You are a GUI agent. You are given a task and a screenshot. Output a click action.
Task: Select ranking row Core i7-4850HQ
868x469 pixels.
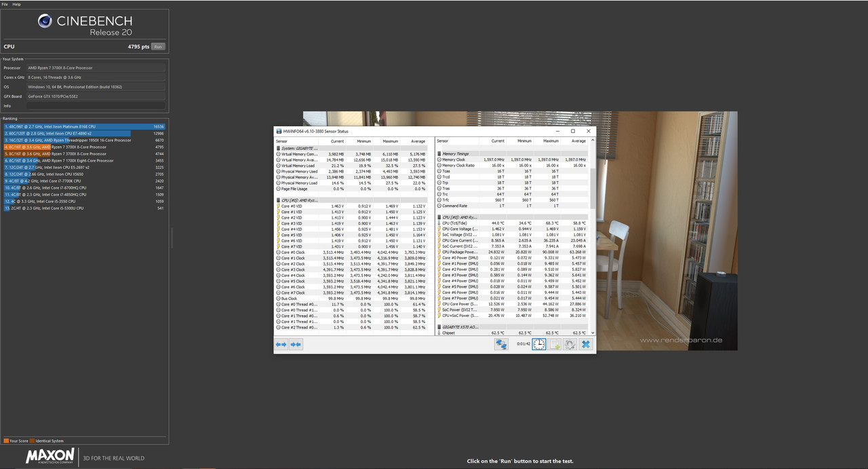pyautogui.click(x=85, y=195)
